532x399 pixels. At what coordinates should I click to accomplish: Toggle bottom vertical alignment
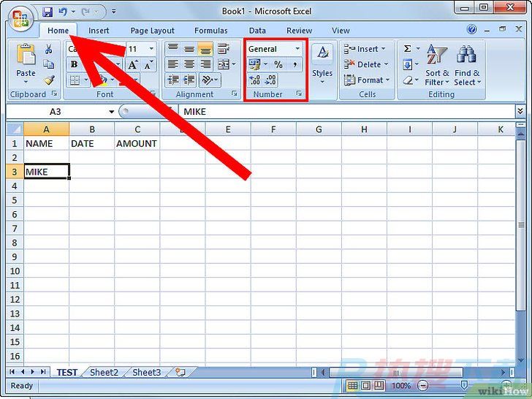(x=205, y=49)
